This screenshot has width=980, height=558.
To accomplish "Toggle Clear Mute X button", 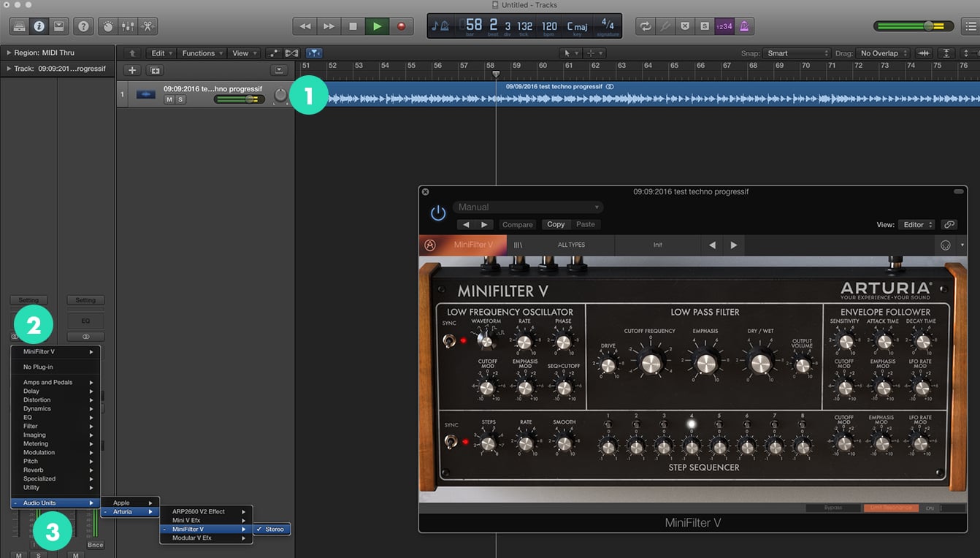I will 685,26.
